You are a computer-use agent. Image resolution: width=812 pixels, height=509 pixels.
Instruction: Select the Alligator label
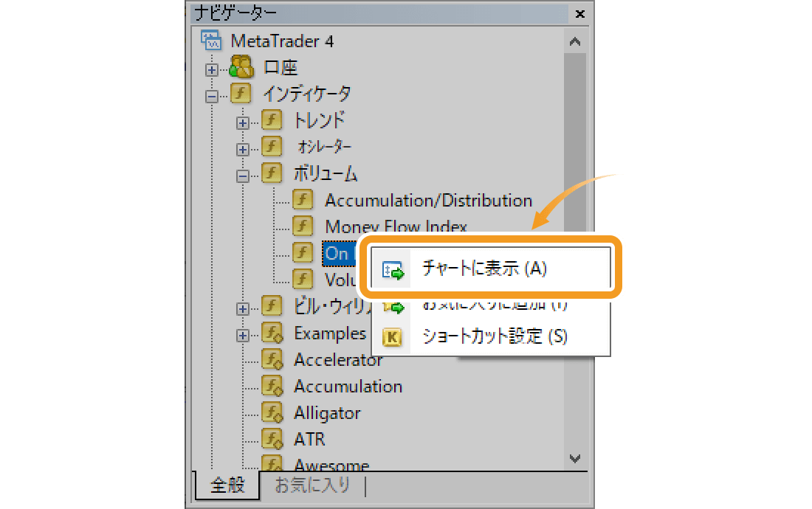point(327,413)
